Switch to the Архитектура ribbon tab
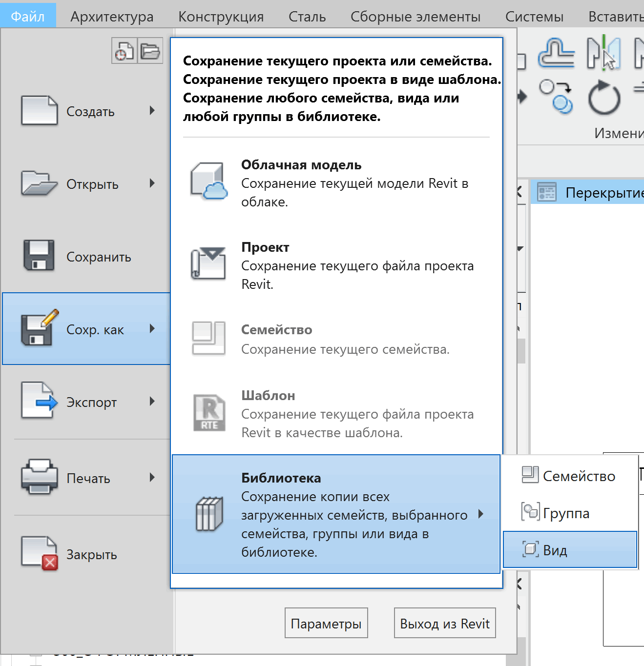Image resolution: width=644 pixels, height=666 pixels. pos(112,16)
